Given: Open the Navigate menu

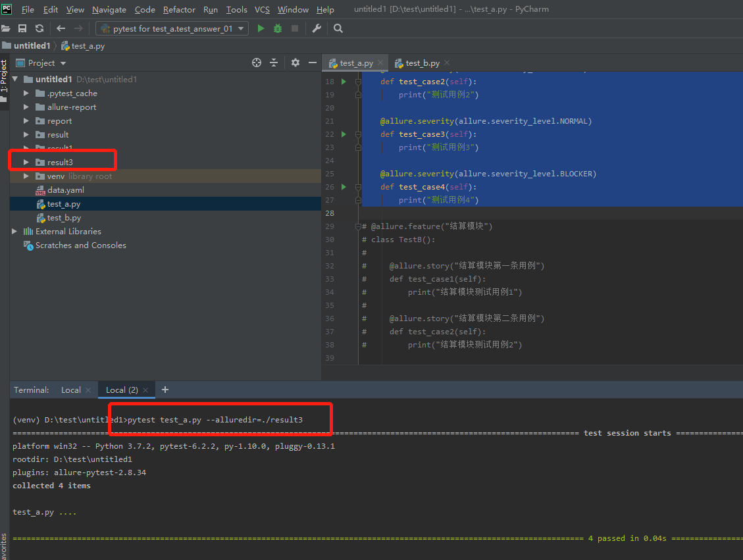Looking at the screenshot, I should 109,9.
